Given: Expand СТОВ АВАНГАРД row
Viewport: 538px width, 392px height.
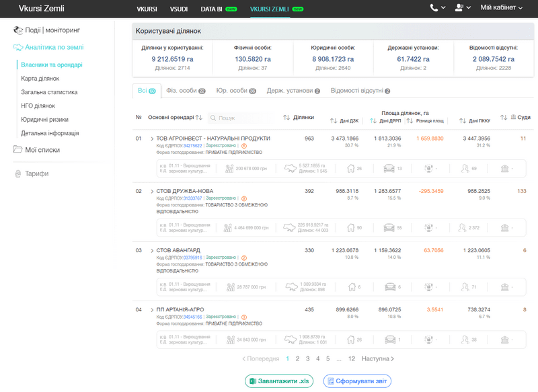Looking at the screenshot, I should 152,250.
